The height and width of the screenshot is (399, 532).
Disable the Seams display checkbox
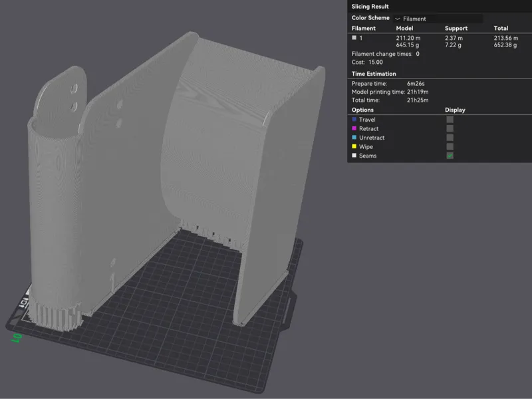(450, 156)
